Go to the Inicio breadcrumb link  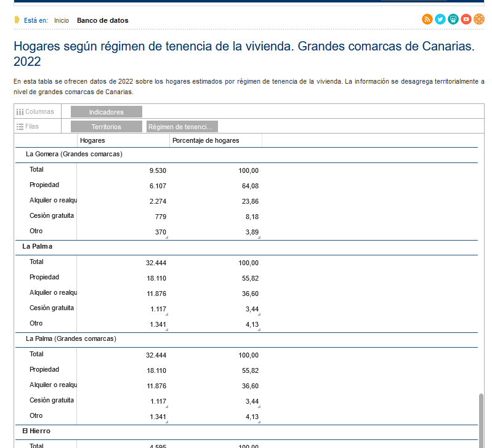point(62,20)
